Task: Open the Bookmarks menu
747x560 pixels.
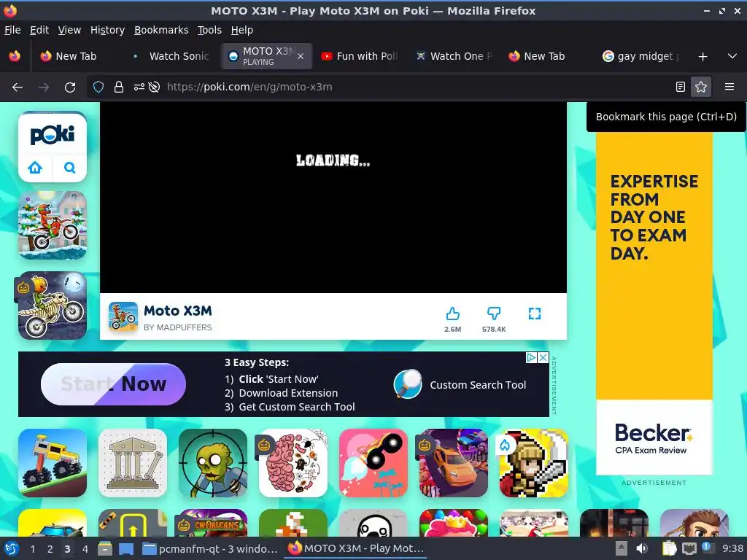Action: (x=161, y=30)
